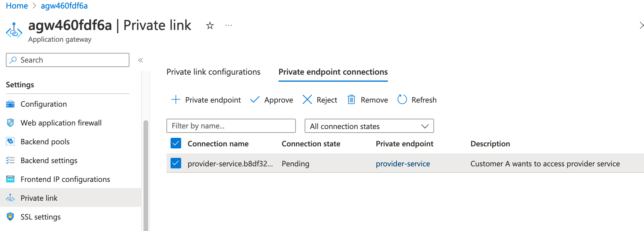
Task: Collapse the settings sidebar with double chevron
Action: pos(141,60)
